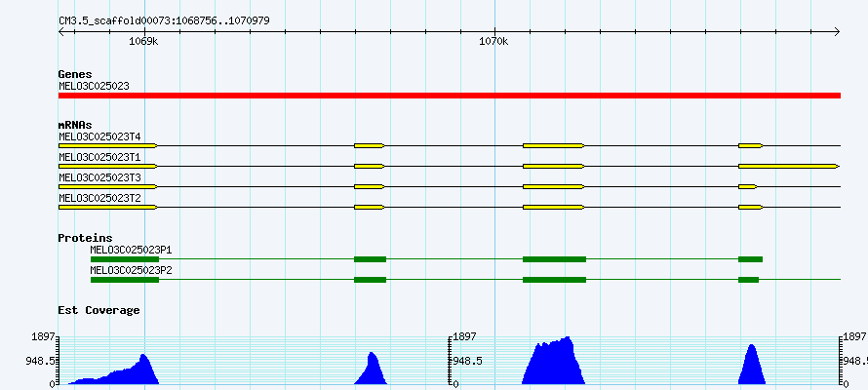Click the second narrow blue EST coverage peak
The image size is (868, 390).
[x=372, y=370]
